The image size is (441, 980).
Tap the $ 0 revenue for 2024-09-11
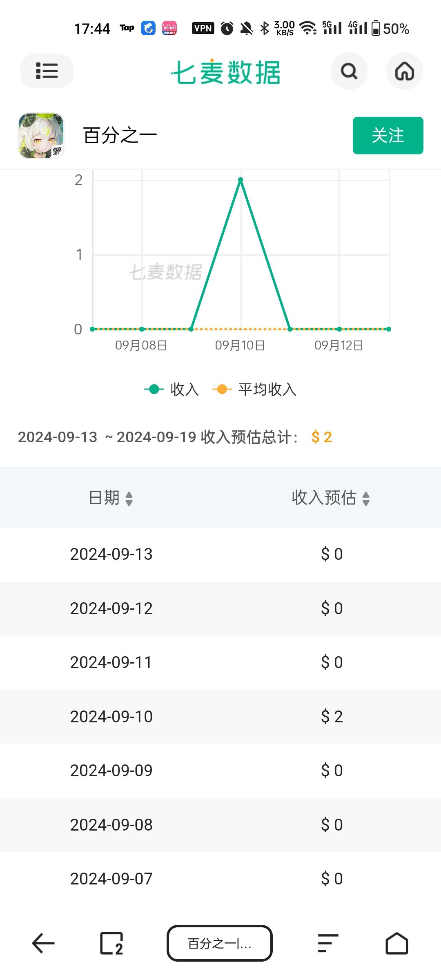tap(332, 662)
